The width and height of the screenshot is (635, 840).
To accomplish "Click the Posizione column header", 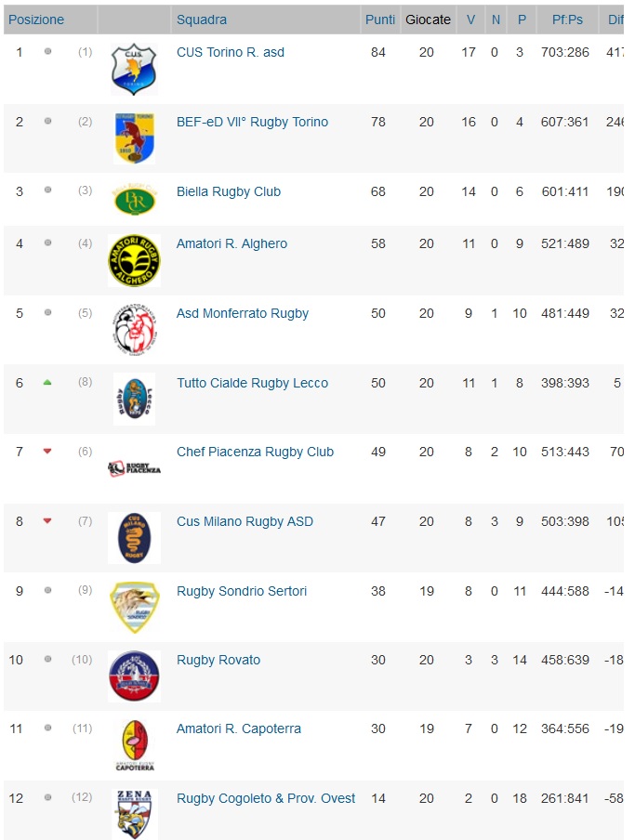I will click(36, 20).
